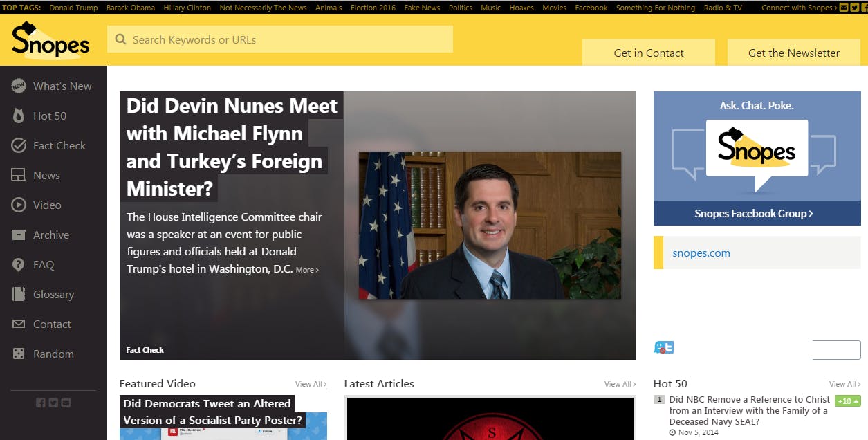Screen dimensions: 868x440
Task: Open FAQ via the question-mark icon
Action: point(19,264)
